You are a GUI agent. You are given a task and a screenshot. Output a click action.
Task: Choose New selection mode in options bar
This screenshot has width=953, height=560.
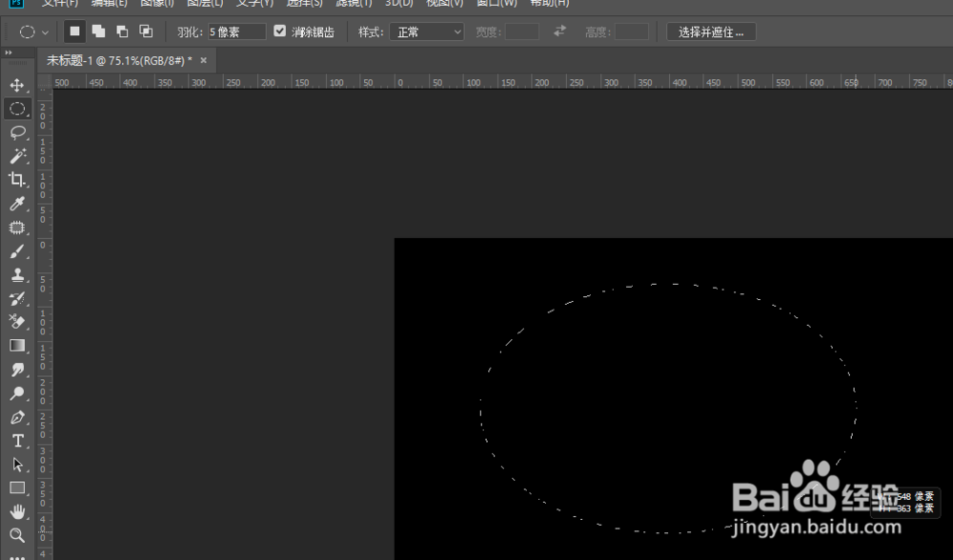pyautogui.click(x=74, y=31)
